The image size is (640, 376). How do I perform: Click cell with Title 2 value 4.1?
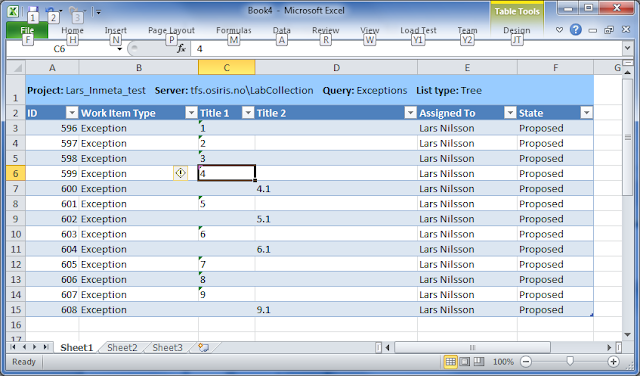coord(336,189)
